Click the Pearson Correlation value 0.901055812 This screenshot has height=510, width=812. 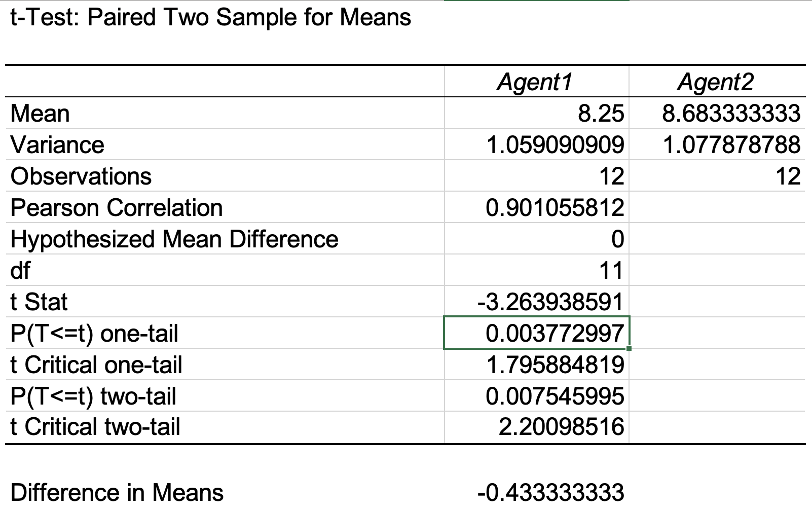(x=555, y=208)
